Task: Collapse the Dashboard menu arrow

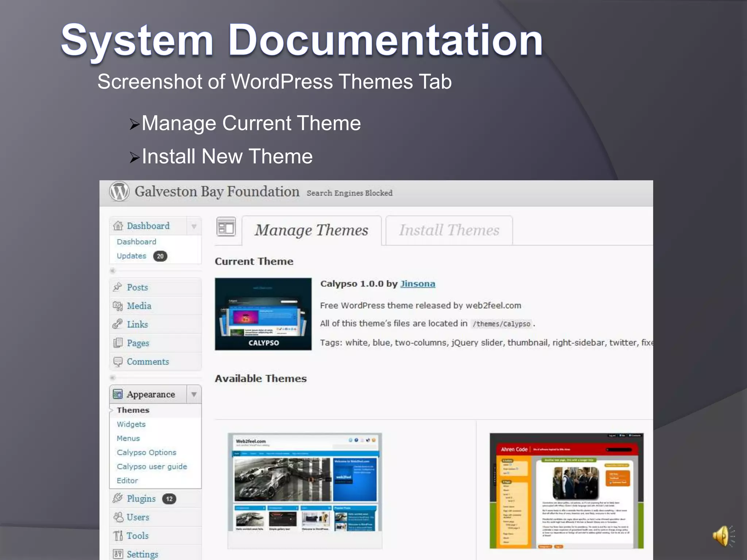Action: point(194,226)
